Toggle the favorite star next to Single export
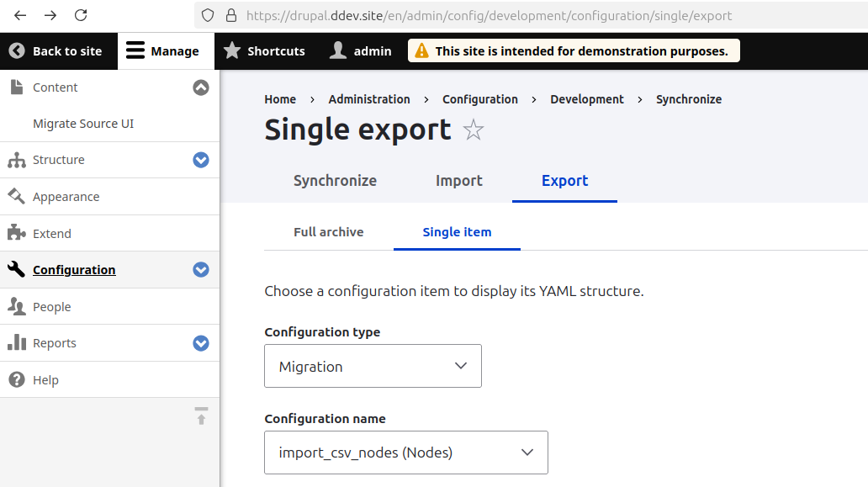 (474, 130)
